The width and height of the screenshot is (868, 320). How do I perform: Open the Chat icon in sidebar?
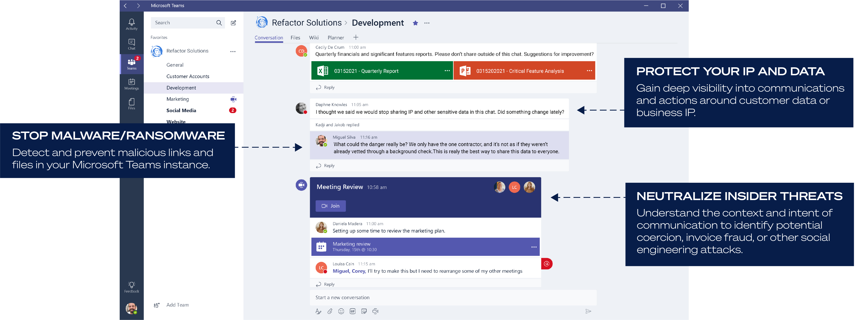tap(131, 44)
